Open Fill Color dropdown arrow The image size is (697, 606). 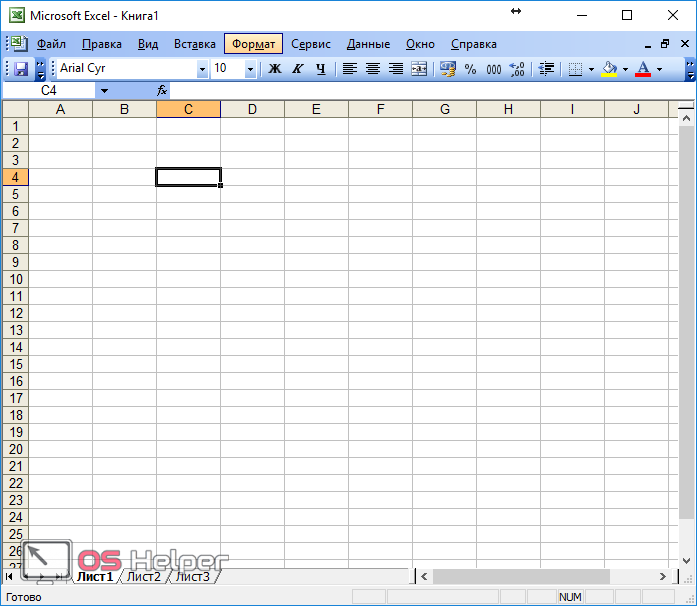coord(625,69)
